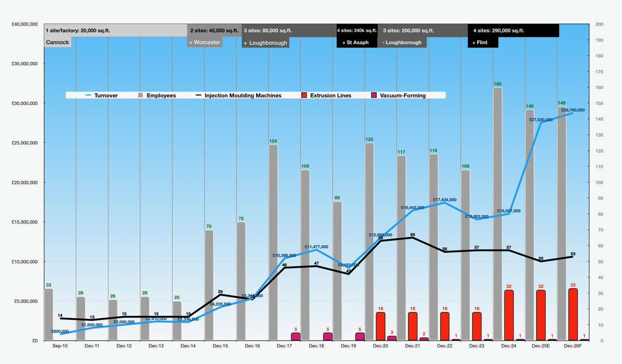Click the "3 sites: 200,000 sq.ft." banner
The width and height of the screenshot is (622, 364).
(423, 31)
